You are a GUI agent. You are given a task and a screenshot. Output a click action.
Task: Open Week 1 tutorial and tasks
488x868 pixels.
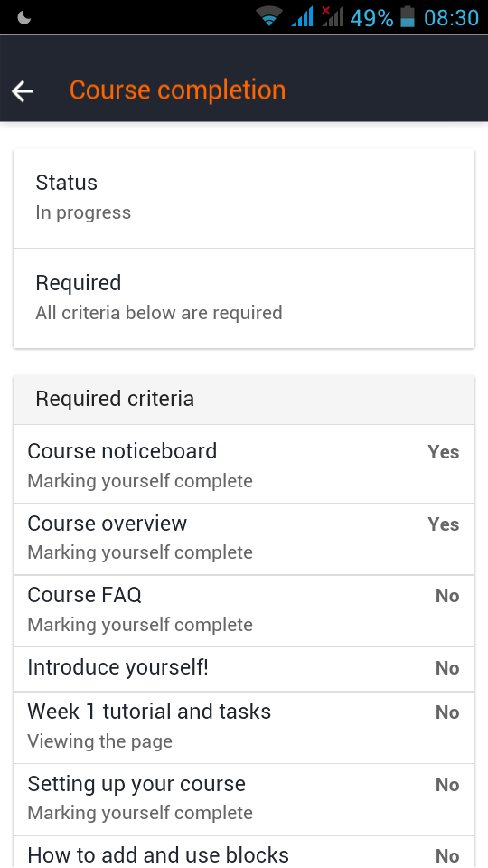(x=244, y=728)
